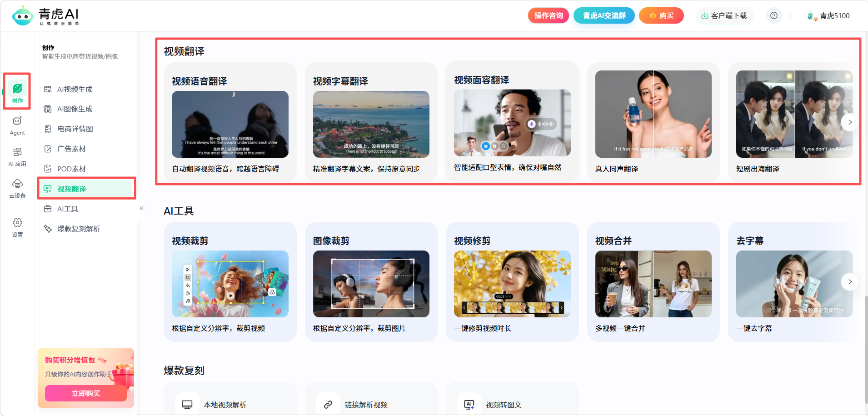Open the 短剧出海翻译 card thumbnail
Screen dimensions: 868x416
click(x=794, y=114)
